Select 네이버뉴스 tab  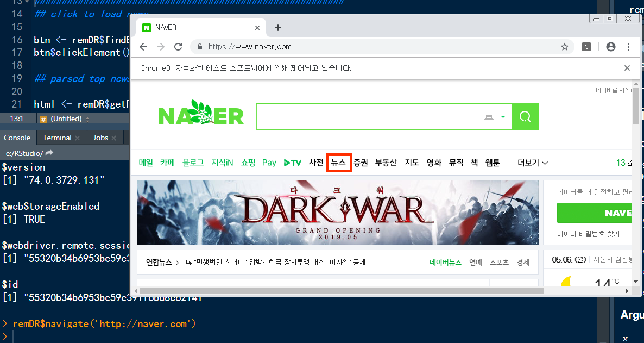click(446, 263)
